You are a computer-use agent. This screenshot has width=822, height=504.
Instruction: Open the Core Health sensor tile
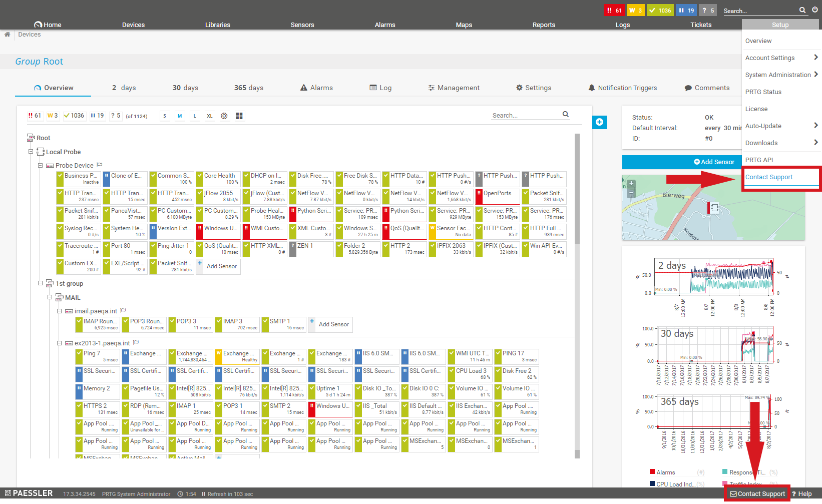pyautogui.click(x=218, y=179)
